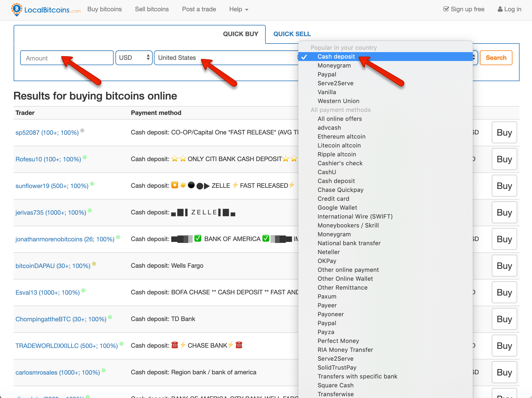Open trader carlosmrosales profile
This screenshot has height=398, width=532.
tap(58, 373)
